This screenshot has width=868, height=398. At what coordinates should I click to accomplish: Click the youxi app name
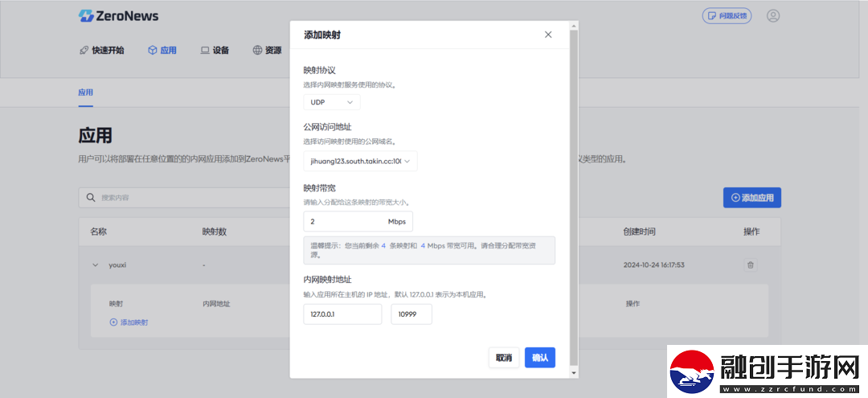point(117,265)
